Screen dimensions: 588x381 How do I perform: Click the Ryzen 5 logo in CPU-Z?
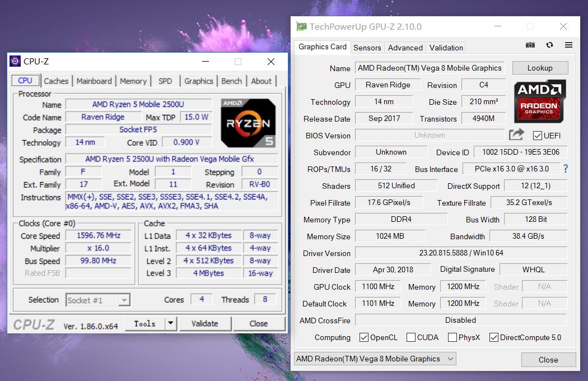point(248,122)
